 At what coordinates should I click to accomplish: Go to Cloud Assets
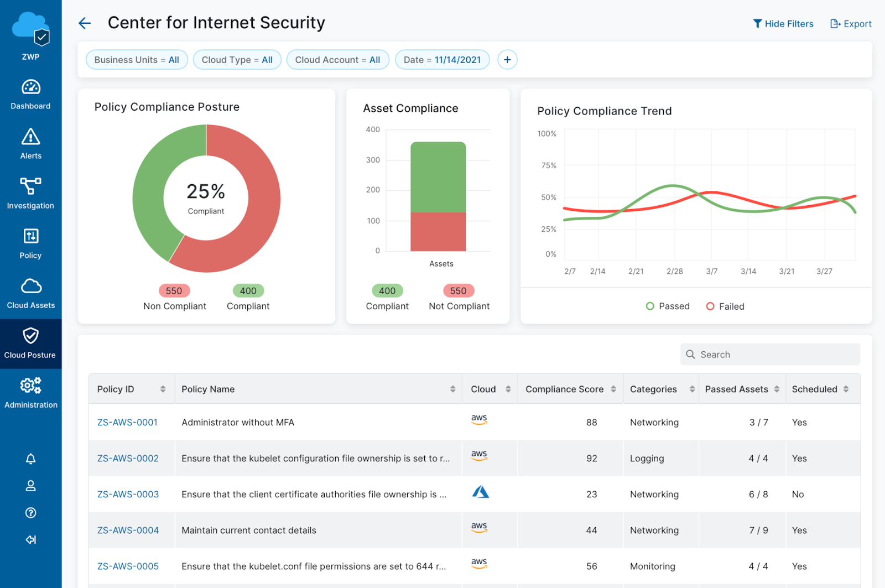click(x=30, y=293)
